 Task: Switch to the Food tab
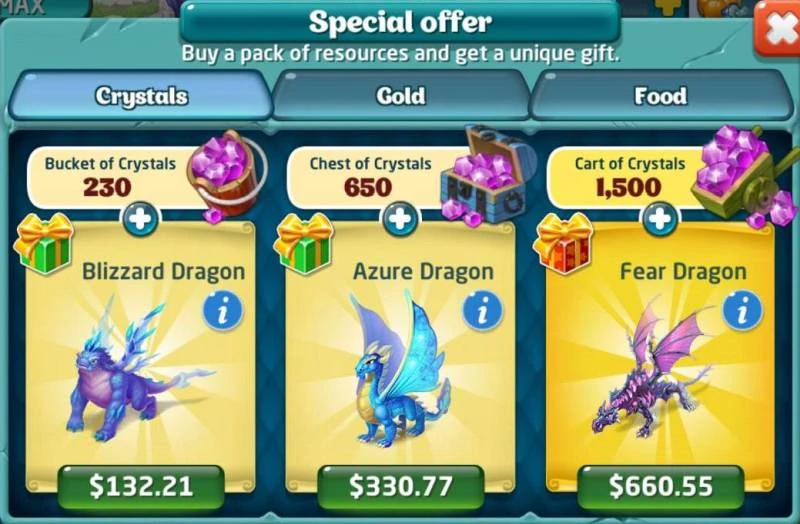(x=661, y=95)
